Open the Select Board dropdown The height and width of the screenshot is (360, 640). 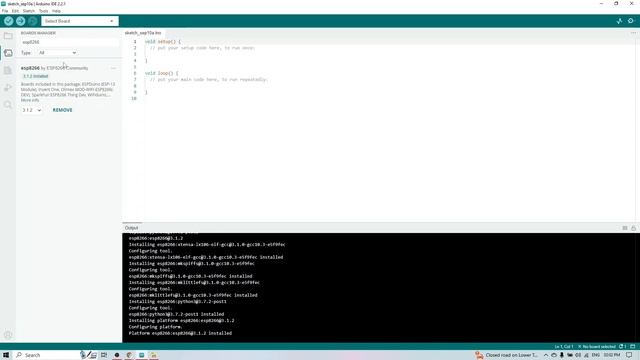coord(80,21)
